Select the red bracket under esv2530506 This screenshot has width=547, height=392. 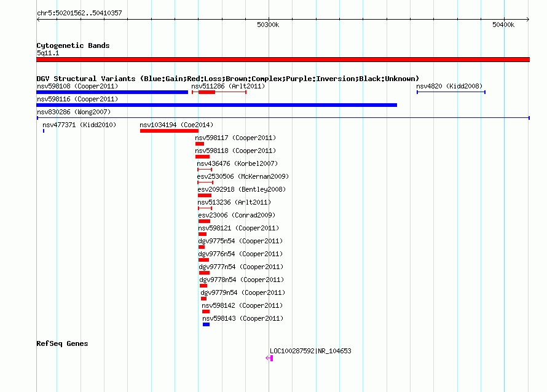click(x=205, y=182)
